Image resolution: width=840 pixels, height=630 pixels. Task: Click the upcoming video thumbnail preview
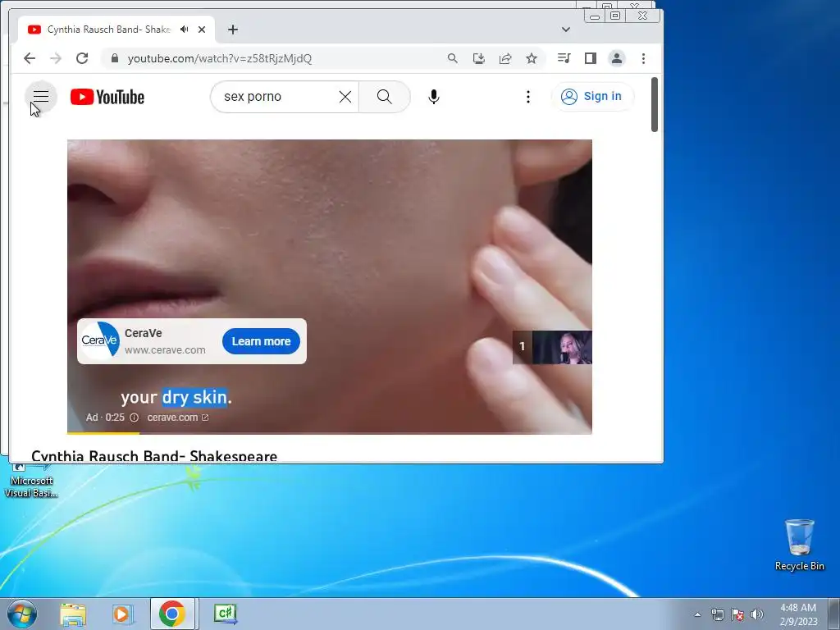click(x=552, y=347)
